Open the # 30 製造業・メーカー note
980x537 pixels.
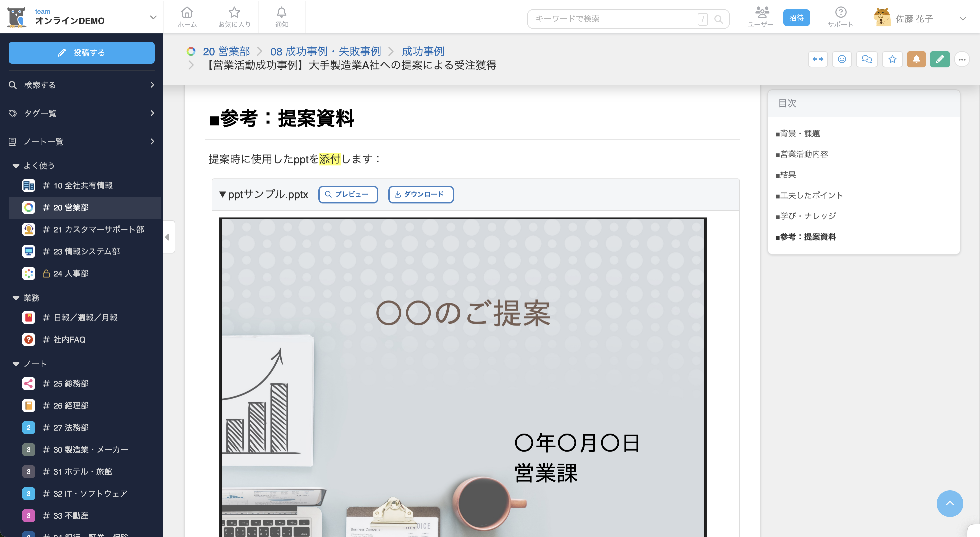pyautogui.click(x=85, y=450)
